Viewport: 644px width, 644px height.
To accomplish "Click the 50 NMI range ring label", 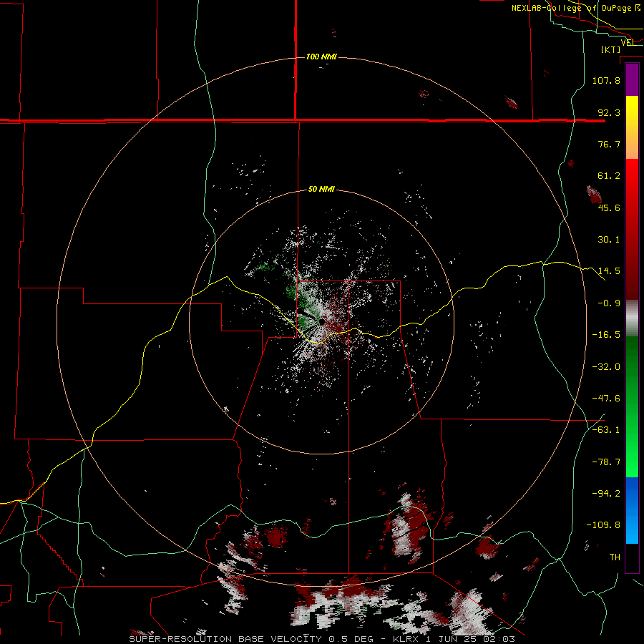I will (321, 190).
